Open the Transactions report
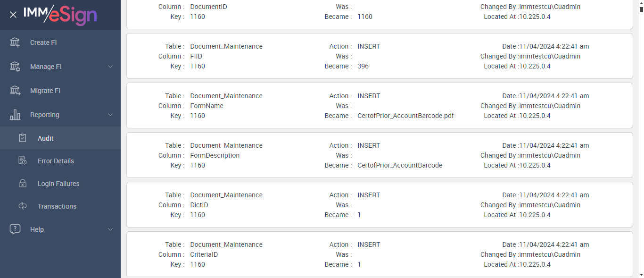 coord(57,206)
